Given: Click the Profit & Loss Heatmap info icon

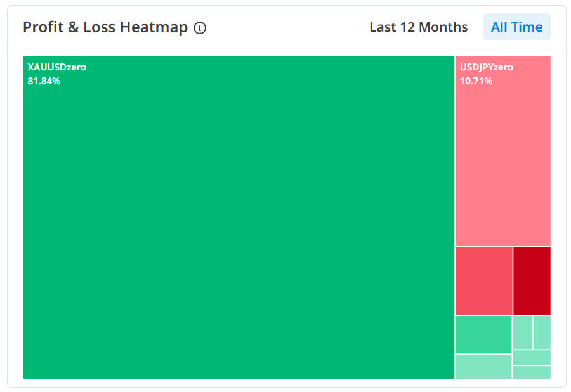Looking at the screenshot, I should click(200, 28).
